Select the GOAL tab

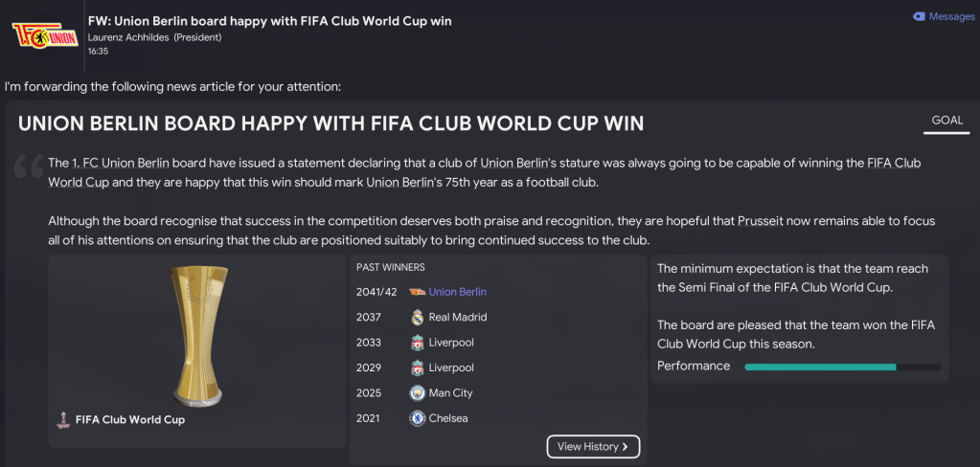pos(946,121)
